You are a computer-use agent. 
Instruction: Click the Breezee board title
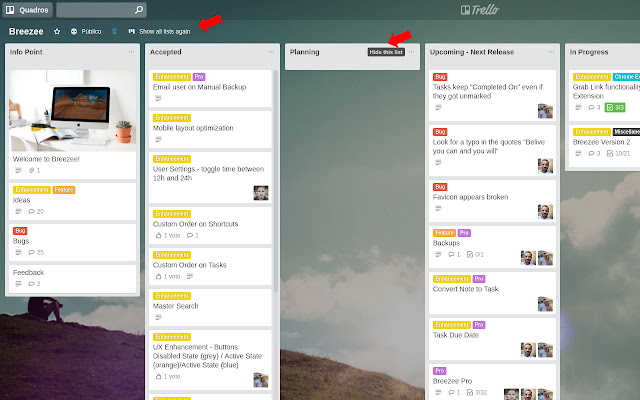26,31
